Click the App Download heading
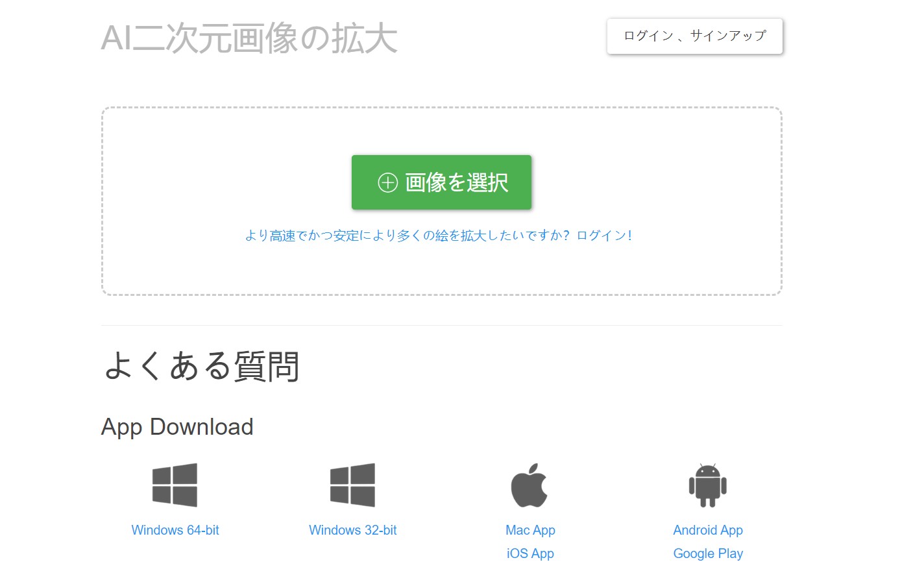 coord(177,427)
